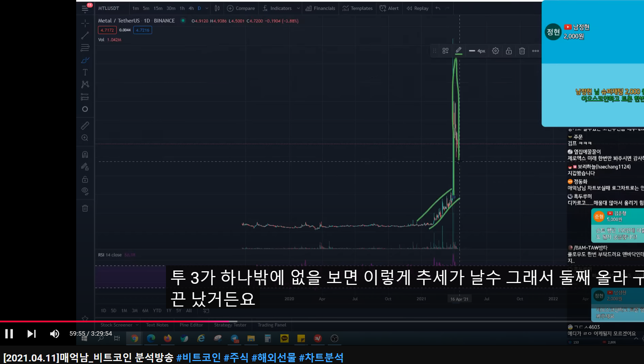This screenshot has height=364, width=644.
Task: Set chart range to YTD
Action: [x=157, y=311]
